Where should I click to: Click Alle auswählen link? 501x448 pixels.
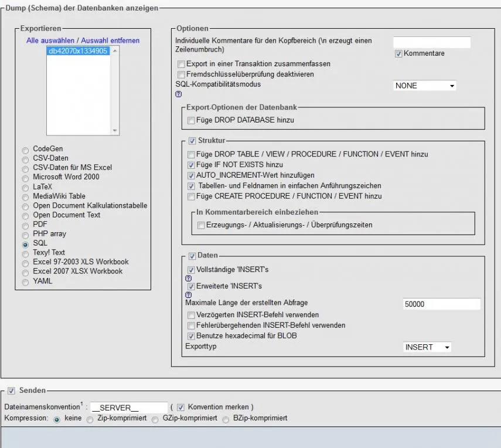50,40
